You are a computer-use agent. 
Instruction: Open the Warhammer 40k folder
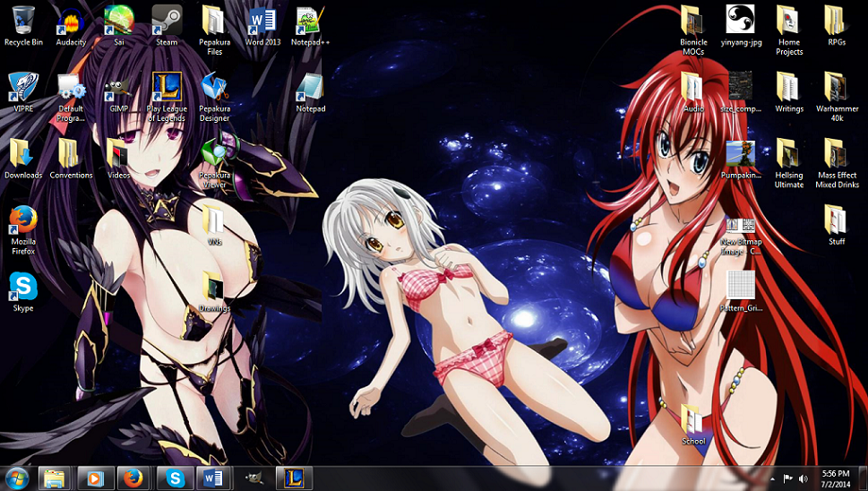[836, 90]
